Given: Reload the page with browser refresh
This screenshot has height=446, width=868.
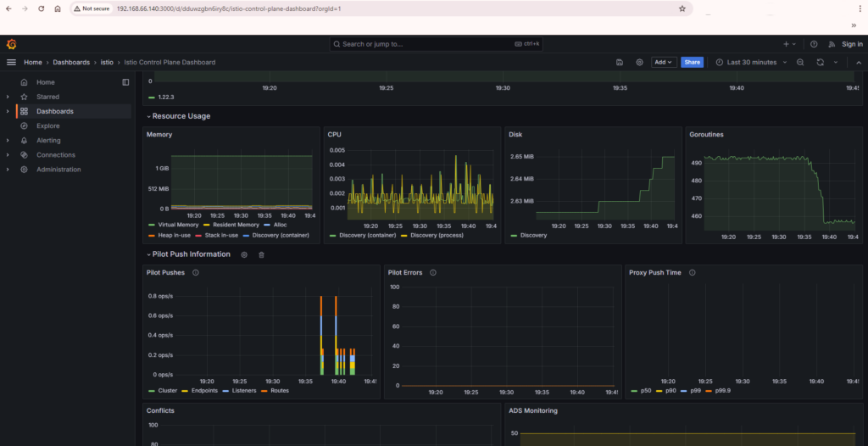Looking at the screenshot, I should (41, 8).
